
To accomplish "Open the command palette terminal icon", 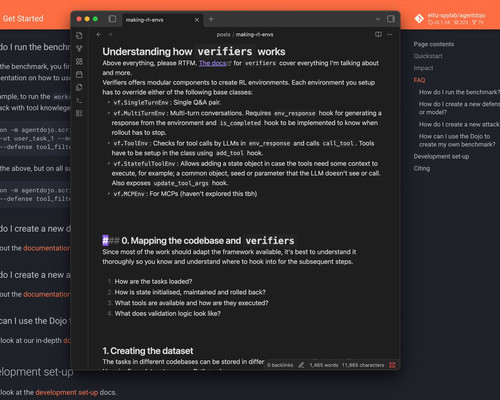I will tap(79, 100).
